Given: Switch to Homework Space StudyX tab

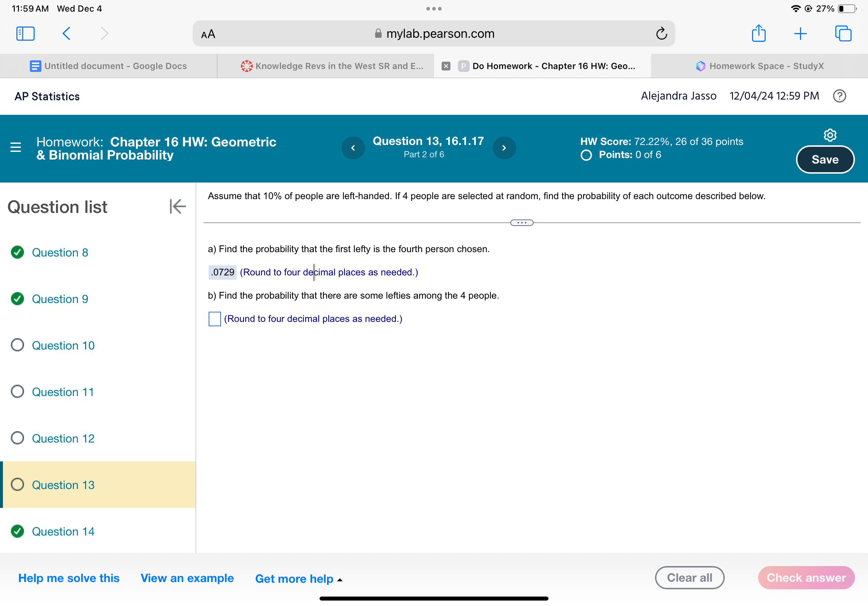Looking at the screenshot, I should 760,66.
